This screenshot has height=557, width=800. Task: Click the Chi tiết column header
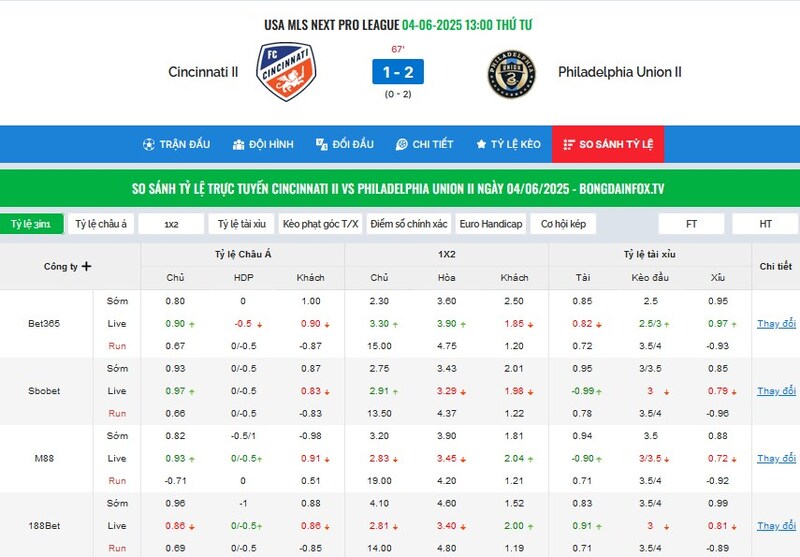tap(776, 266)
